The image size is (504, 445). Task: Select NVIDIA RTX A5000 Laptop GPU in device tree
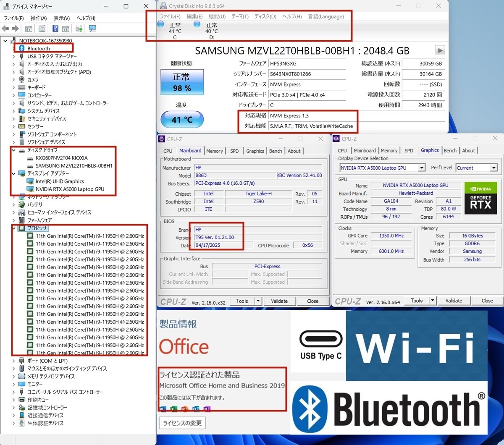click(x=70, y=189)
